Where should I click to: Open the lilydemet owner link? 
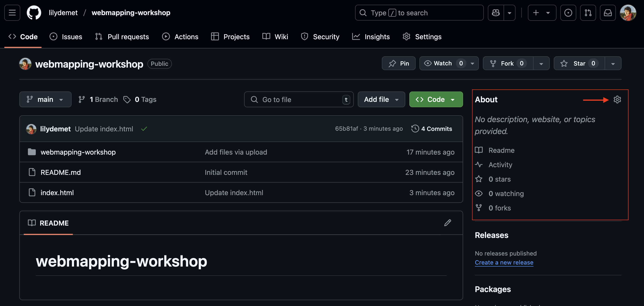tap(63, 13)
